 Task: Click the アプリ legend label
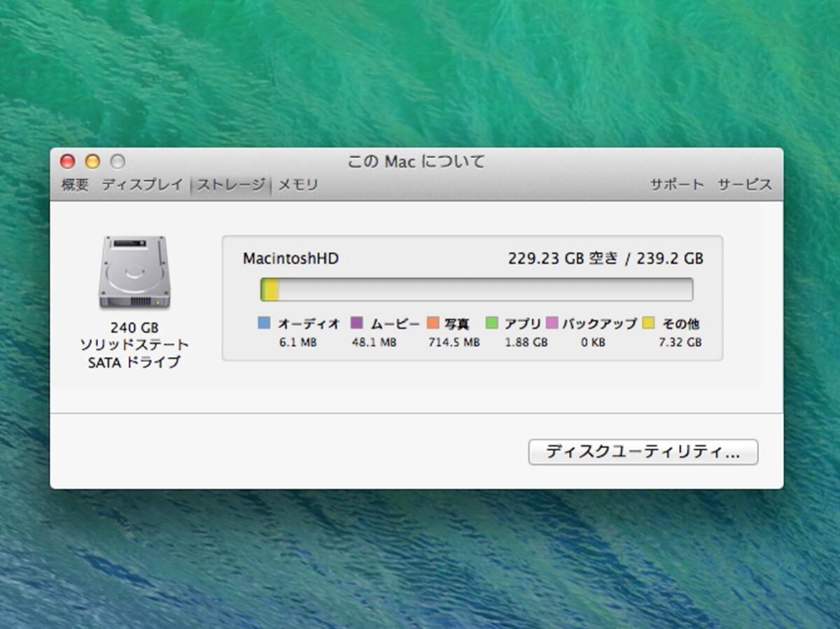523,324
